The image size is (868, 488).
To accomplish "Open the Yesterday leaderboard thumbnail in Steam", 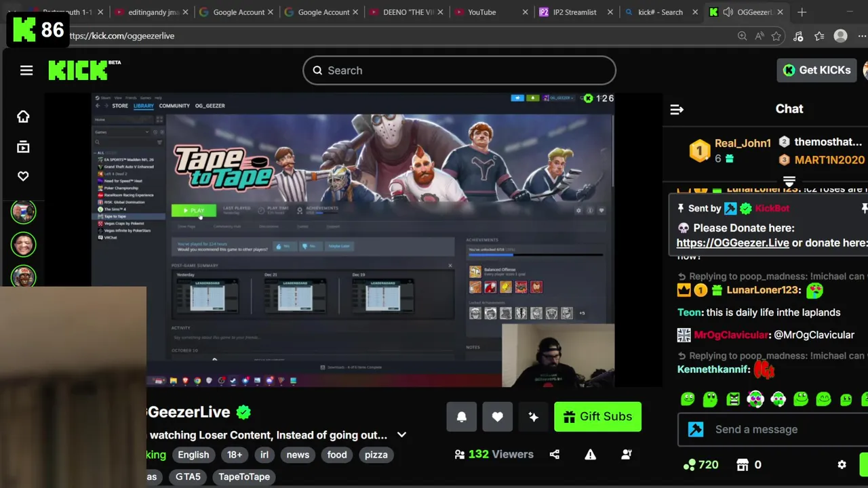I will pyautogui.click(x=208, y=296).
